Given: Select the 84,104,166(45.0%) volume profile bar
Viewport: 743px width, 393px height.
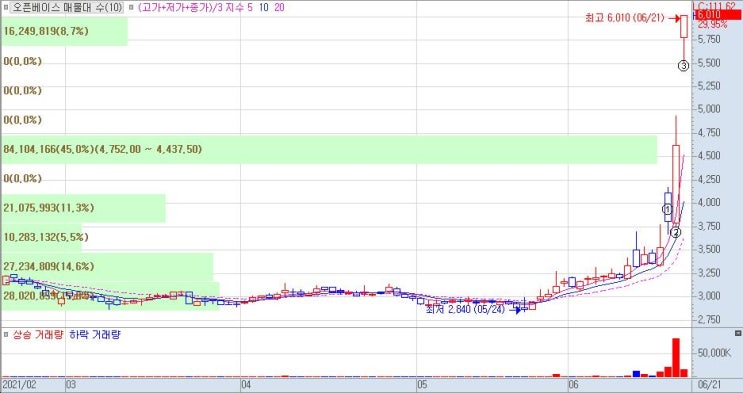Looking at the screenshot, I should (329, 149).
